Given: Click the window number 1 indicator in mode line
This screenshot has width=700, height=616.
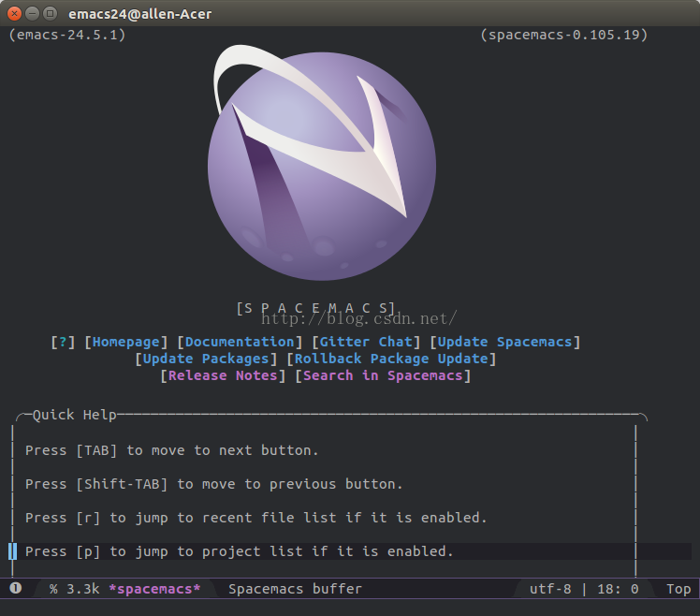Looking at the screenshot, I should (x=16, y=588).
